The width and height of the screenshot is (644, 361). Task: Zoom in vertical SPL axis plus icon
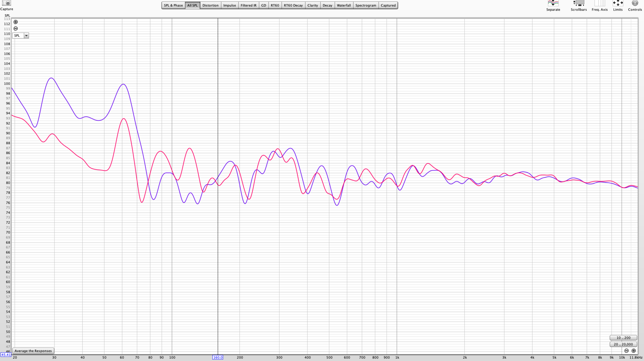tap(16, 22)
